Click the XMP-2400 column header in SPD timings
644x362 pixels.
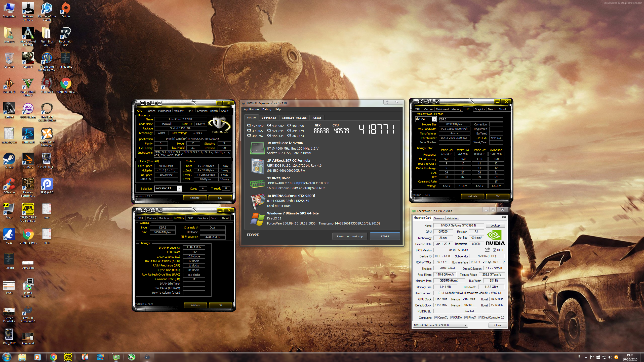(496, 150)
